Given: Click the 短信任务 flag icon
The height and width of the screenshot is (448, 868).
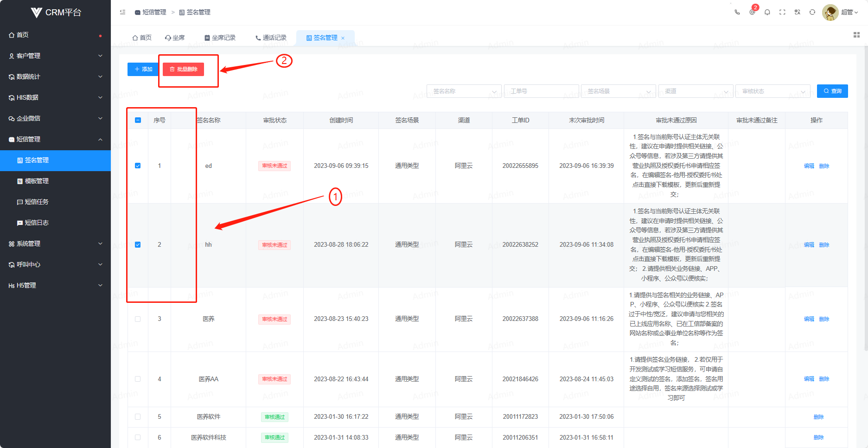Looking at the screenshot, I should point(20,202).
